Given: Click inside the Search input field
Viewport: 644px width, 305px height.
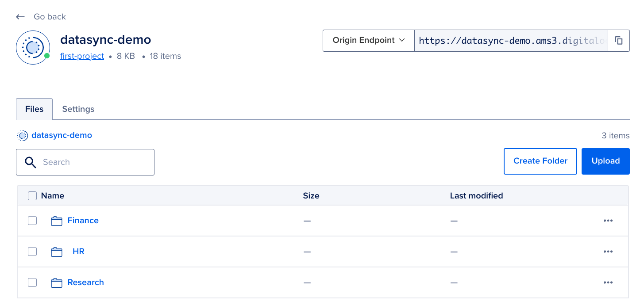Looking at the screenshot, I should pyautogui.click(x=89, y=162).
